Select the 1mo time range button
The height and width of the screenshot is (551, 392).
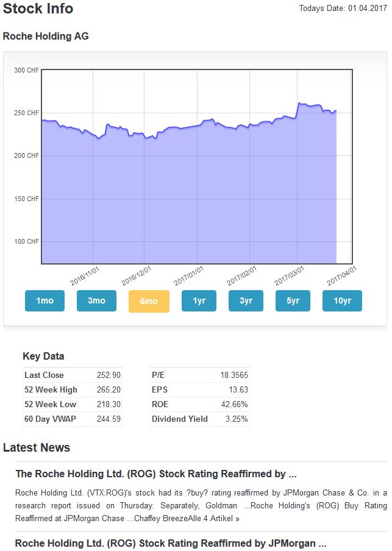[45, 301]
